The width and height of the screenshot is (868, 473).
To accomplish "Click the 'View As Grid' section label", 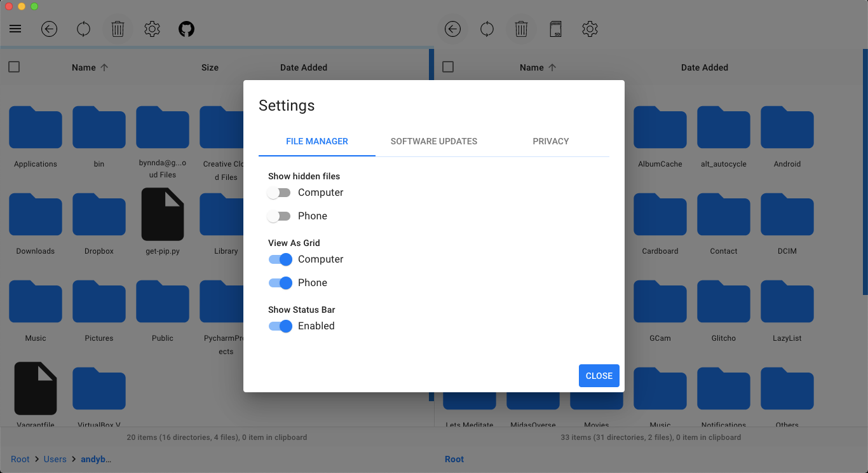I will pyautogui.click(x=294, y=243).
